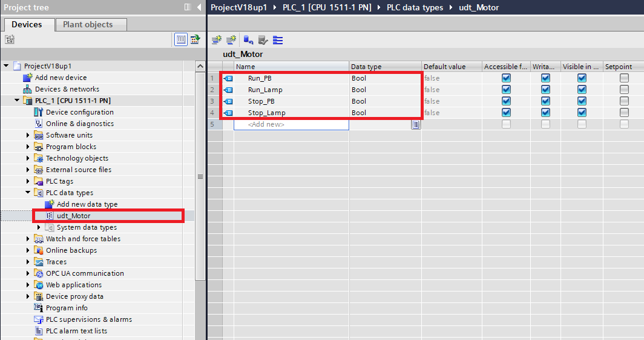Click the load data type toolbar icon
Screen dimensions: 644x340
(248, 40)
